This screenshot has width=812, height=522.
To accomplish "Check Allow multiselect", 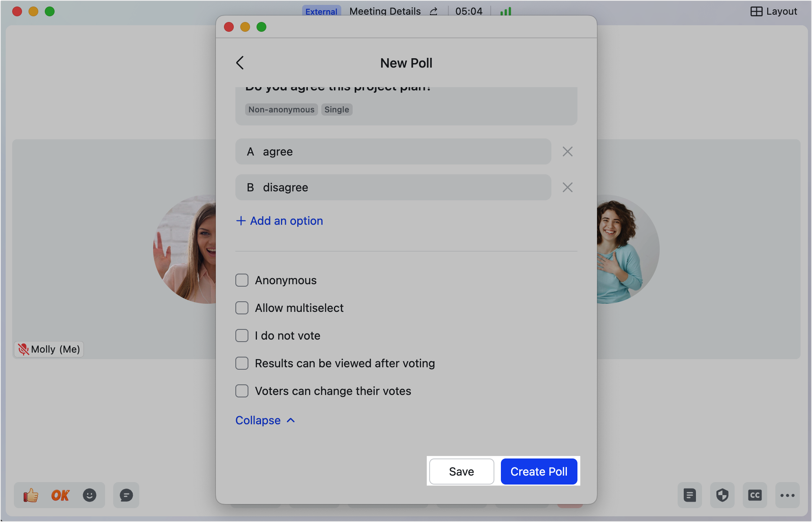I will (x=242, y=308).
